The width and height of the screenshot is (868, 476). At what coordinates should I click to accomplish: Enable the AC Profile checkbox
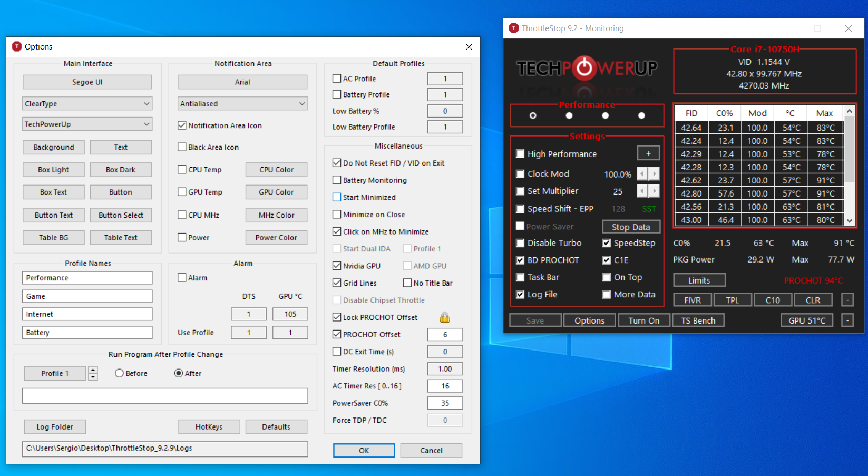[x=337, y=79]
